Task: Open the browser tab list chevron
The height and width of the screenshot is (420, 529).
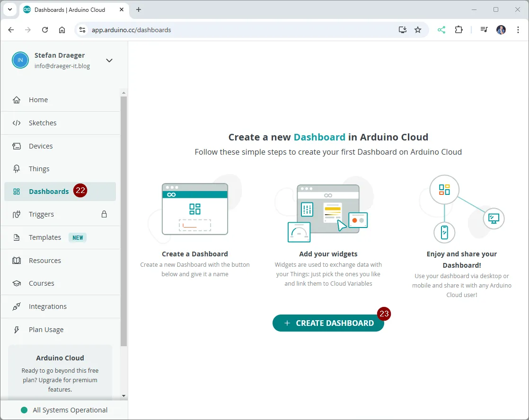Action: tap(9, 9)
